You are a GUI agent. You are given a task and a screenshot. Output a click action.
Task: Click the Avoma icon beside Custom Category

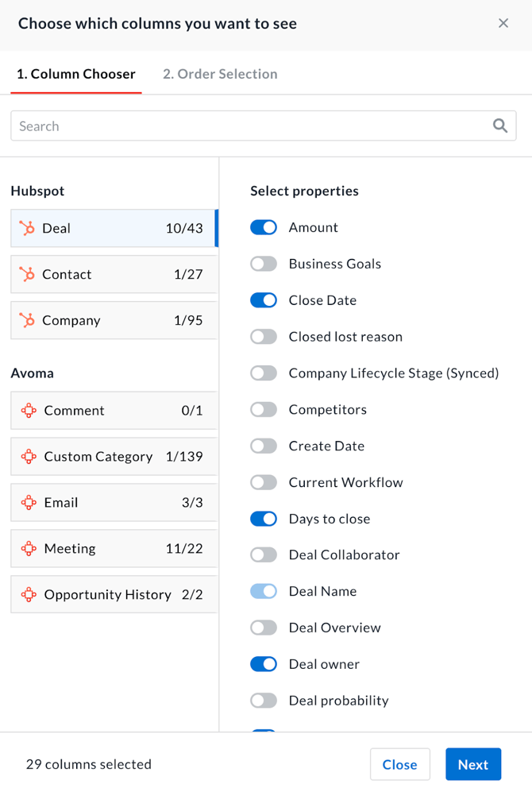click(x=29, y=457)
